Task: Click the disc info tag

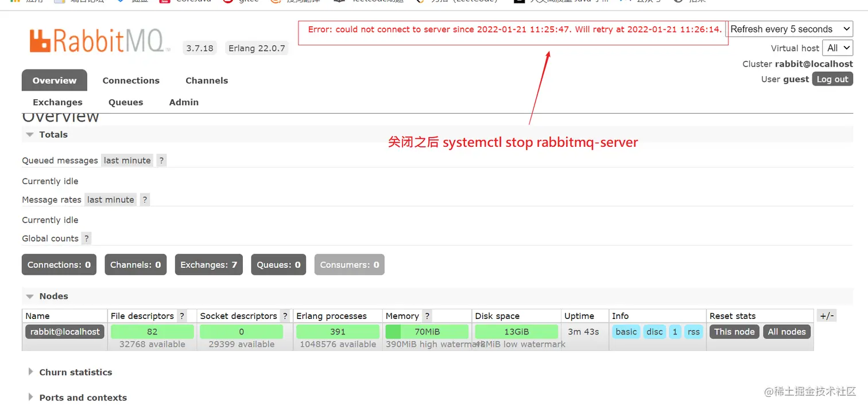Action: 654,332
